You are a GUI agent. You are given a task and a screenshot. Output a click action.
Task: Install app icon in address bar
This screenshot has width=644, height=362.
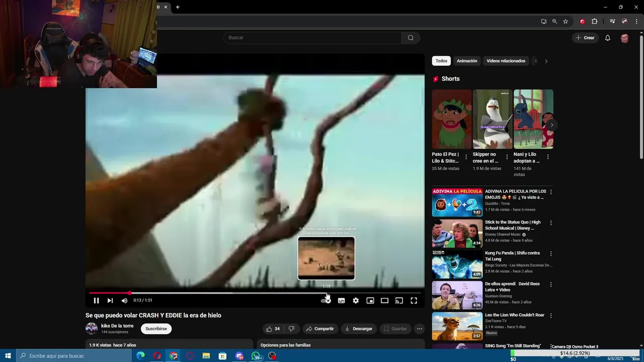pos(544,22)
